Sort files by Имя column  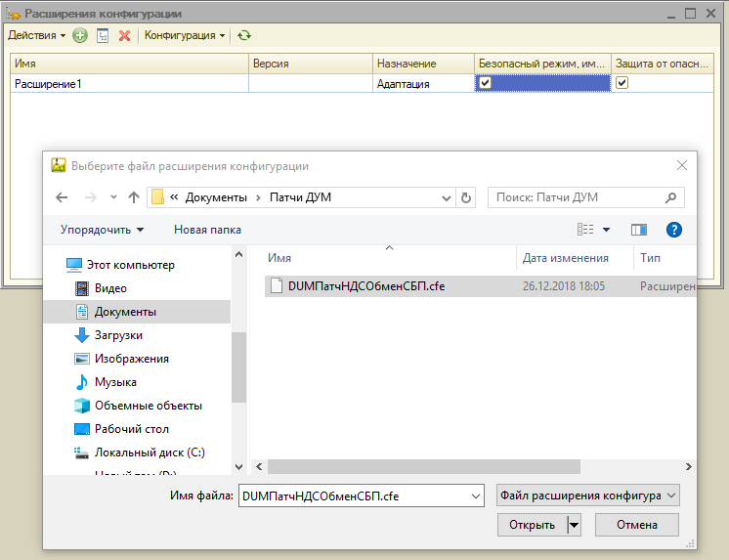point(279,258)
